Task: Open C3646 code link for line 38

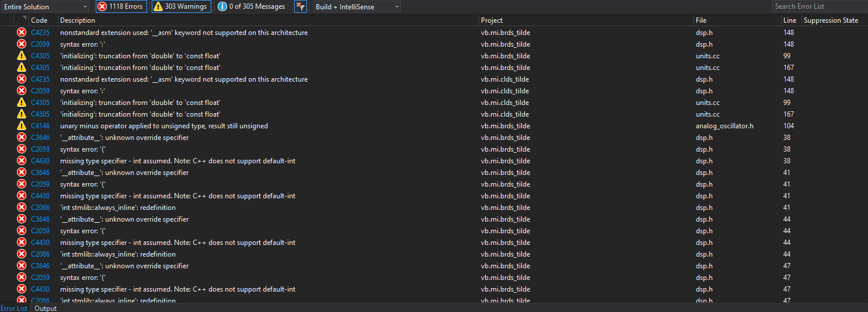Action: tap(40, 138)
